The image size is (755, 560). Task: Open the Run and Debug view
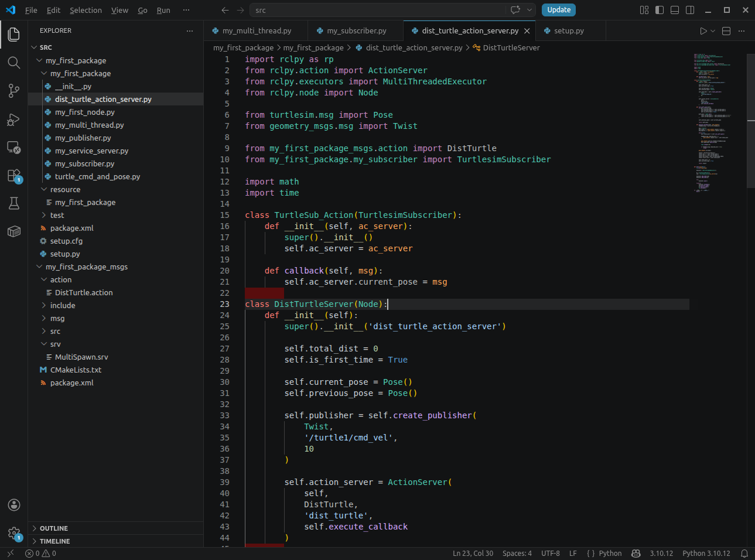pyautogui.click(x=13, y=119)
